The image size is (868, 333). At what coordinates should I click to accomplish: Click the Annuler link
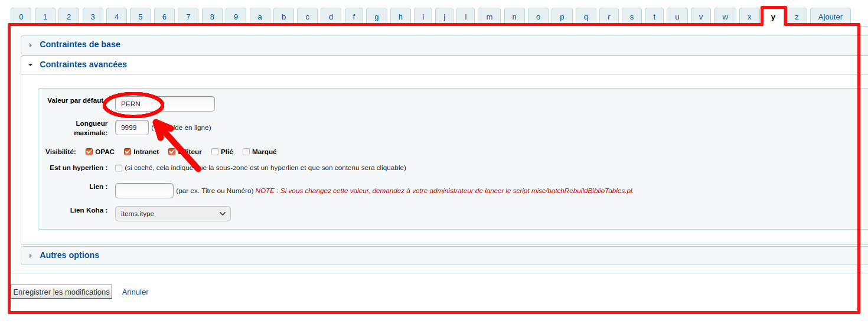pyautogui.click(x=135, y=292)
